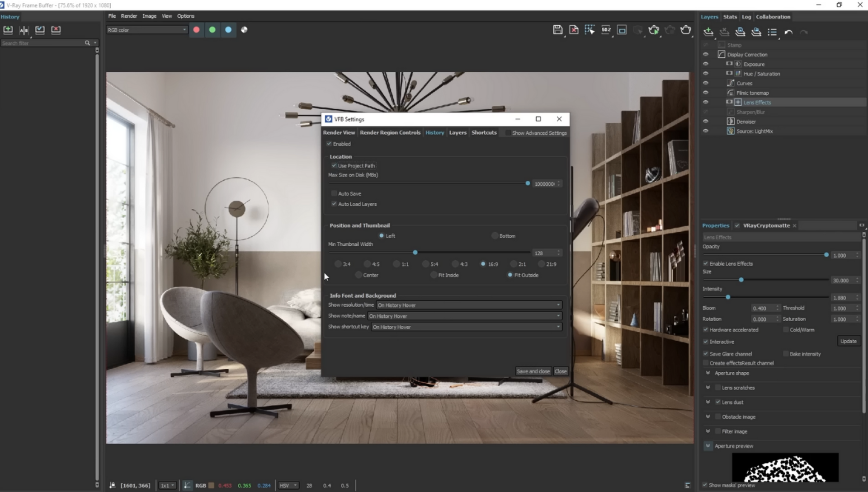
Task: Click the create layer icon
Action: click(x=708, y=32)
